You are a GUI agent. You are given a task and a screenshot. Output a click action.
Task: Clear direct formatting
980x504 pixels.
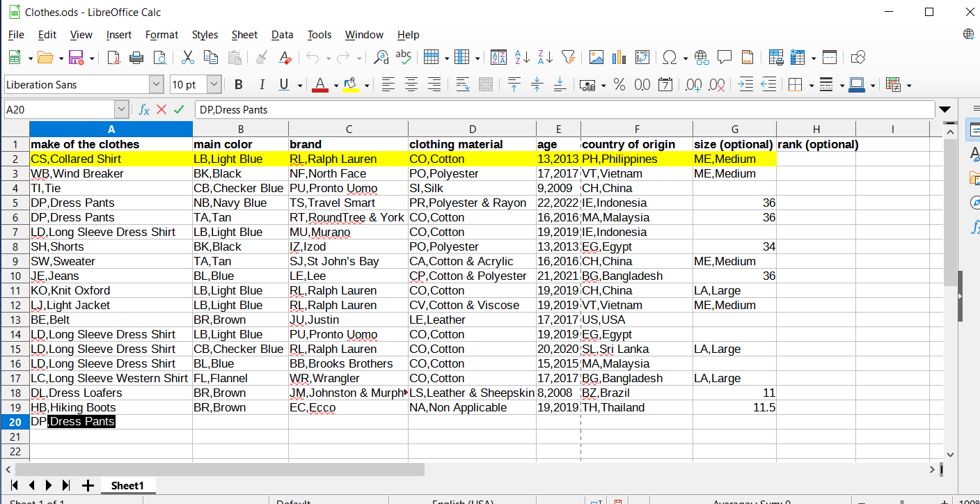click(285, 57)
